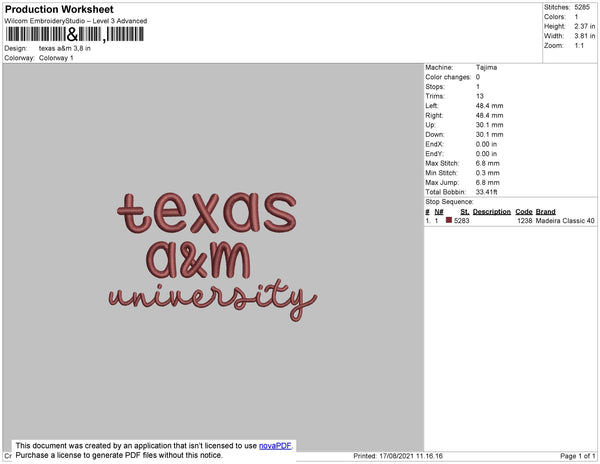Click the Height value 2.37 in
This screenshot has height=464, width=600.
pos(585,26)
